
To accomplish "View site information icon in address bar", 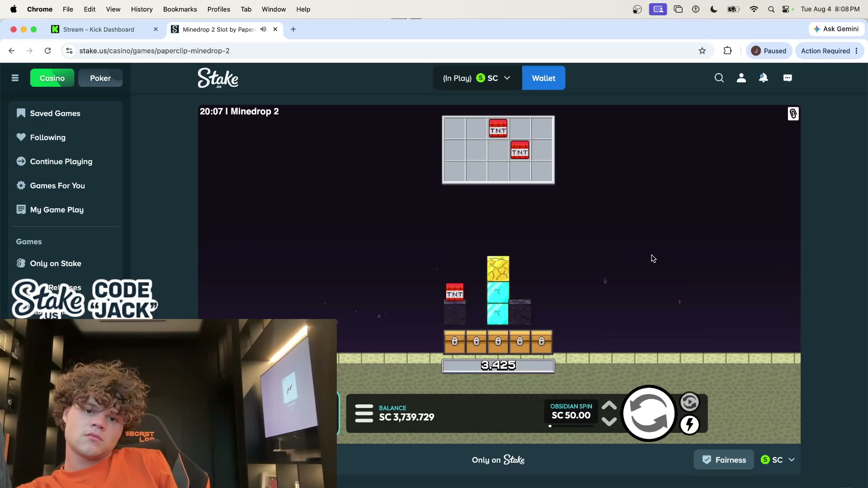I will pos(69,51).
